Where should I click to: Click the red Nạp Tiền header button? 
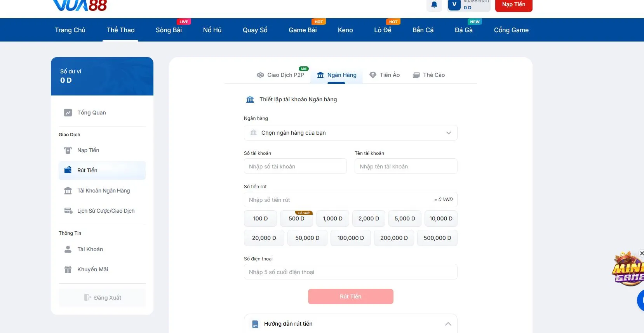click(513, 5)
